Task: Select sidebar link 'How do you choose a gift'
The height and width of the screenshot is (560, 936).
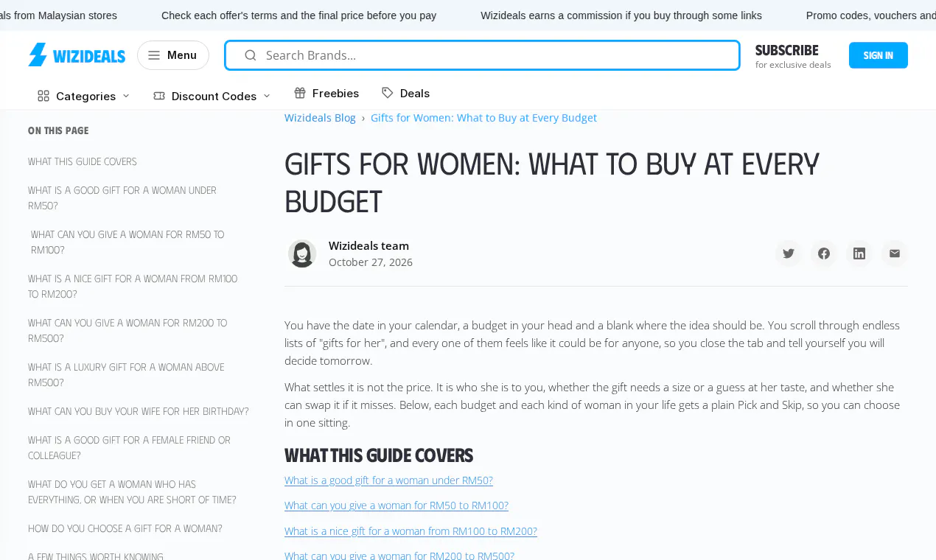Action: 125,528
